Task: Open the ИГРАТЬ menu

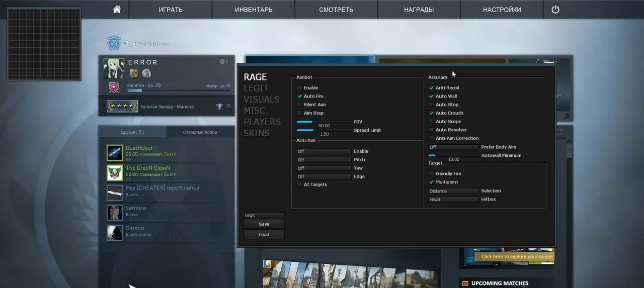Action: click(x=171, y=10)
